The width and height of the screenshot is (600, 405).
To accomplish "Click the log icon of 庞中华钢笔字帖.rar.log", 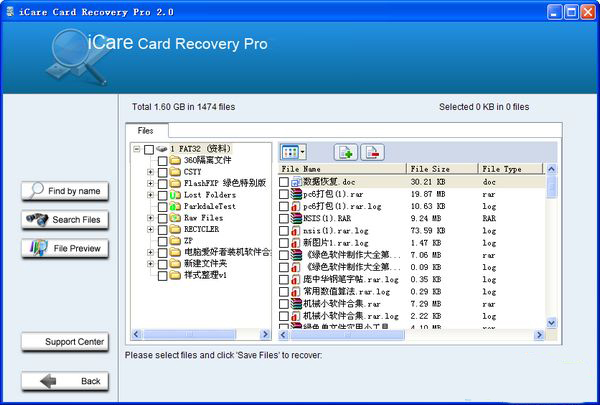I will point(295,279).
